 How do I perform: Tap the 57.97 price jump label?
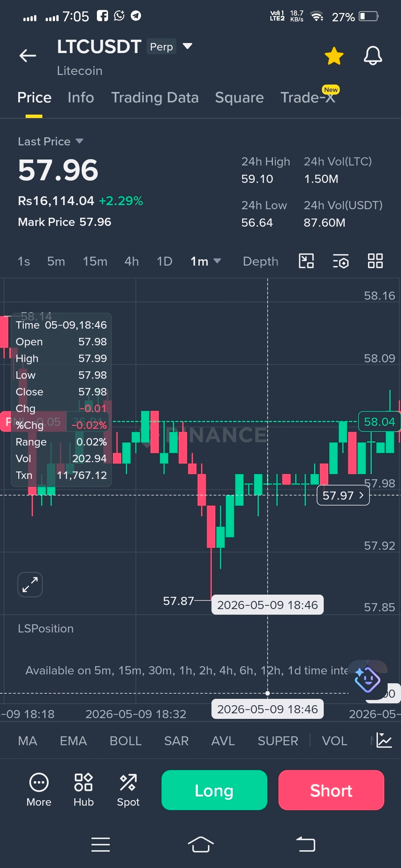pos(343,496)
